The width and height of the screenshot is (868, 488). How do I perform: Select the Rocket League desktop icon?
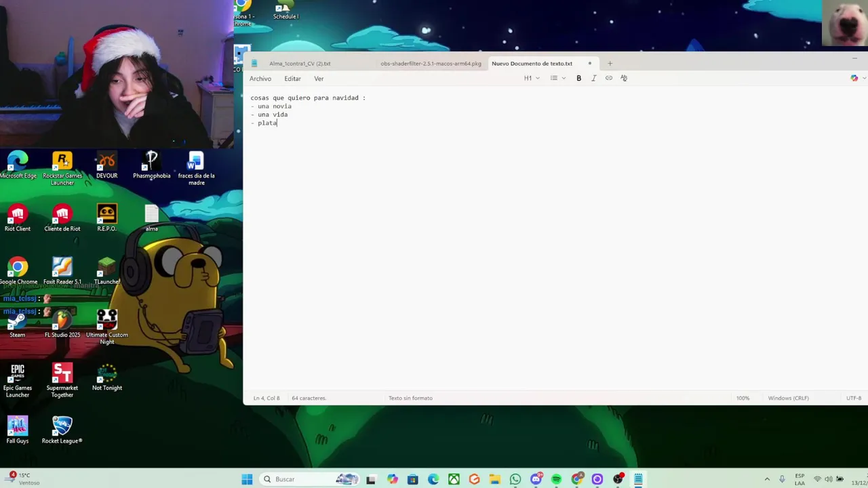[62, 430]
